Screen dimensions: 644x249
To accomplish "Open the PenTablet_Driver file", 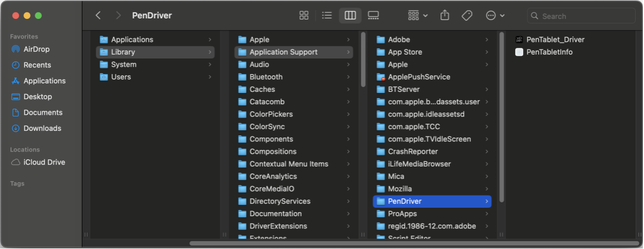I will tap(555, 40).
